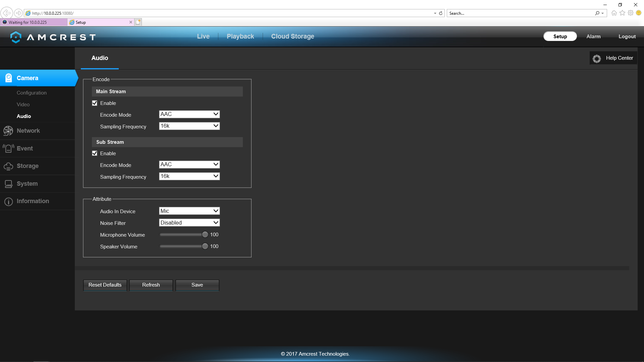Image resolution: width=644 pixels, height=362 pixels.
Task: Open Main Stream Encode Mode dropdown
Action: click(x=189, y=114)
